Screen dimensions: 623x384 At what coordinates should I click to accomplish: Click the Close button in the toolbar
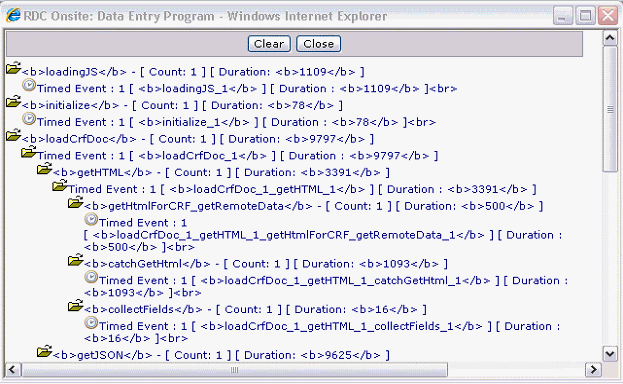click(318, 44)
